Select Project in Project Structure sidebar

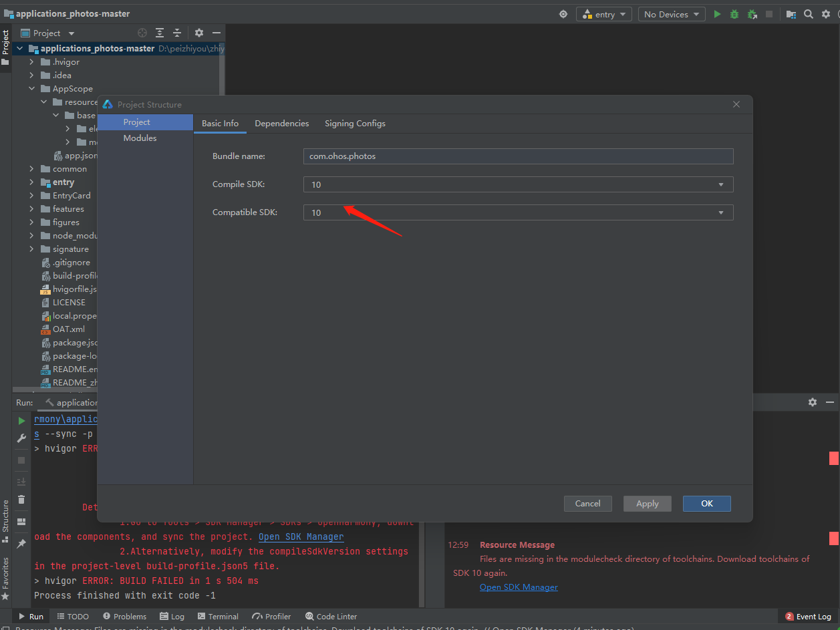(145, 122)
